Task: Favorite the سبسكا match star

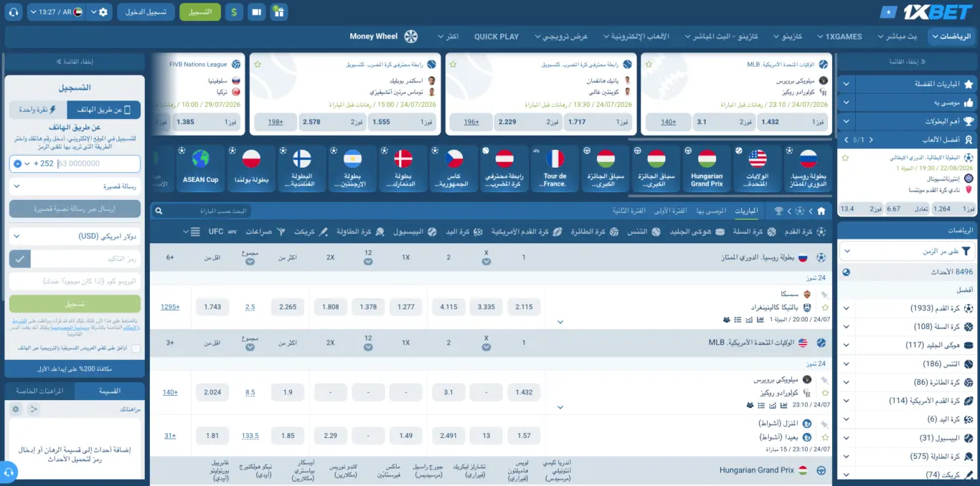Action: 825,308
